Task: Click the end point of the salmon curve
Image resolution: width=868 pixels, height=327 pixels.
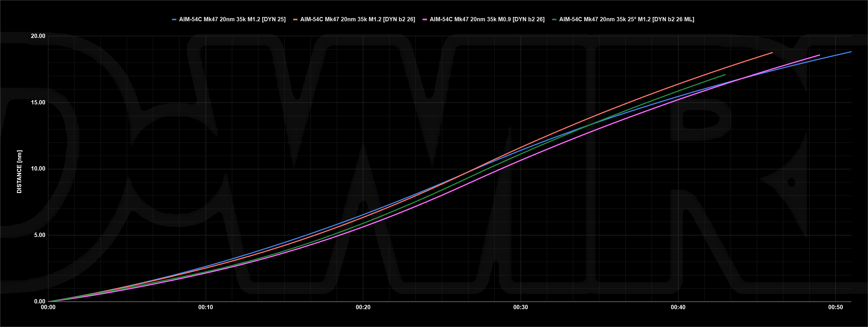Action: pos(772,52)
